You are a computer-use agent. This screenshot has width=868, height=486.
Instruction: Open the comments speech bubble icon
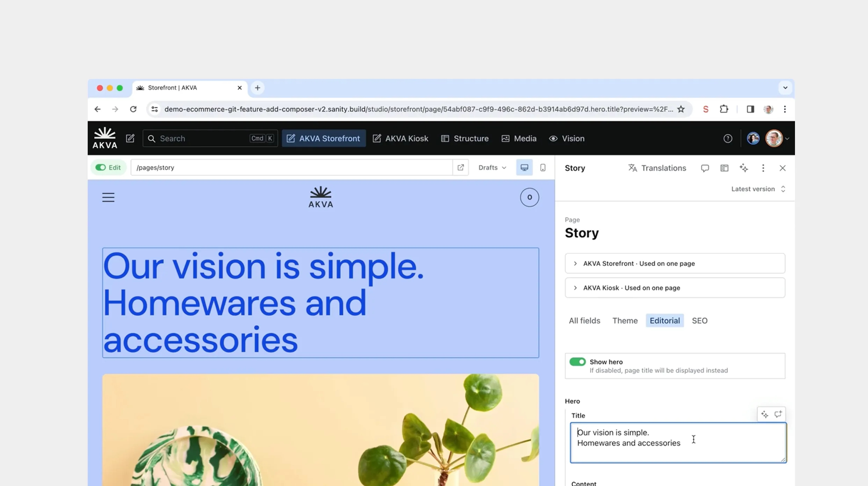point(705,168)
